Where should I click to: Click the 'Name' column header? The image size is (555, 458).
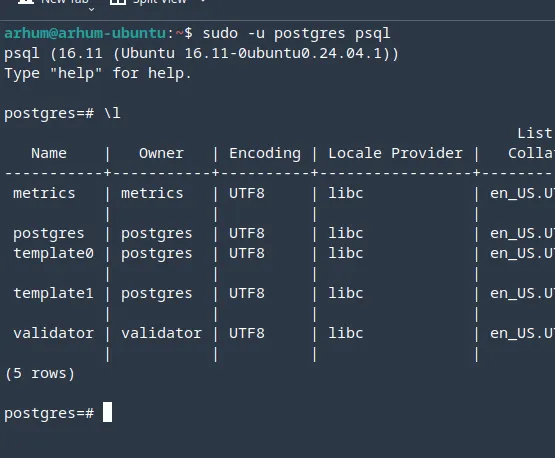pyautogui.click(x=49, y=154)
